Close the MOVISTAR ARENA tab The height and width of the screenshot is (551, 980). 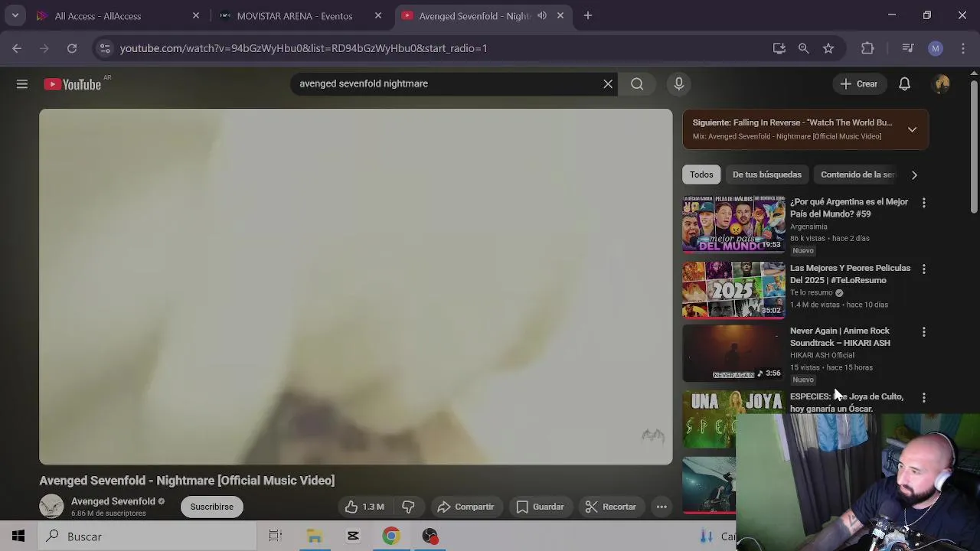(x=378, y=15)
